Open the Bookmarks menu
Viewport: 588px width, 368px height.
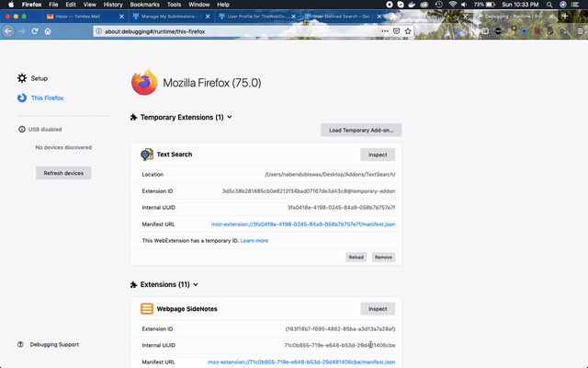pos(145,5)
